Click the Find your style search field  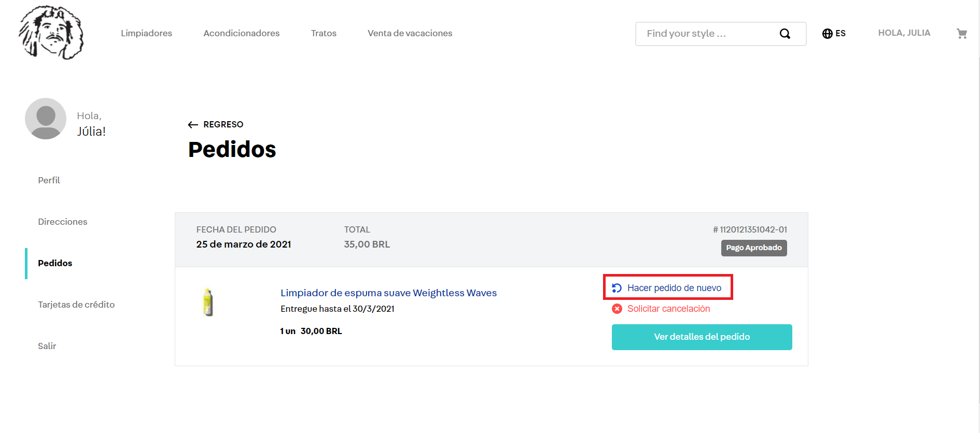[708, 34]
